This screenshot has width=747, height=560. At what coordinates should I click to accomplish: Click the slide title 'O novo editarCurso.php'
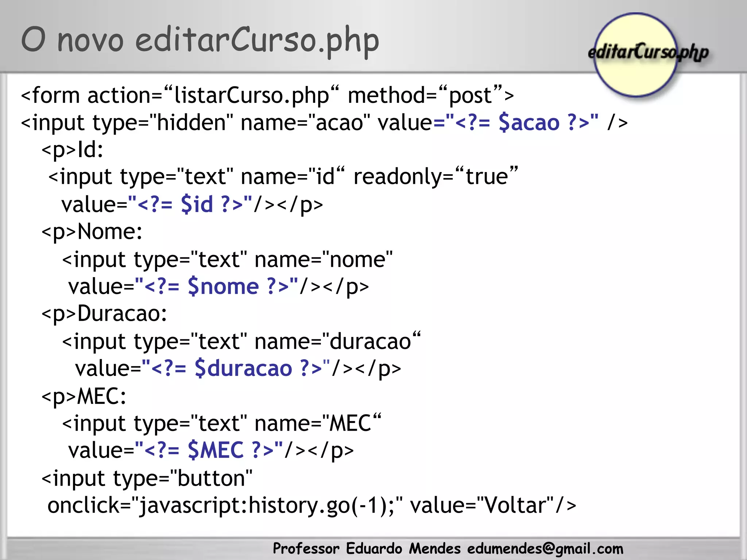[x=200, y=40]
